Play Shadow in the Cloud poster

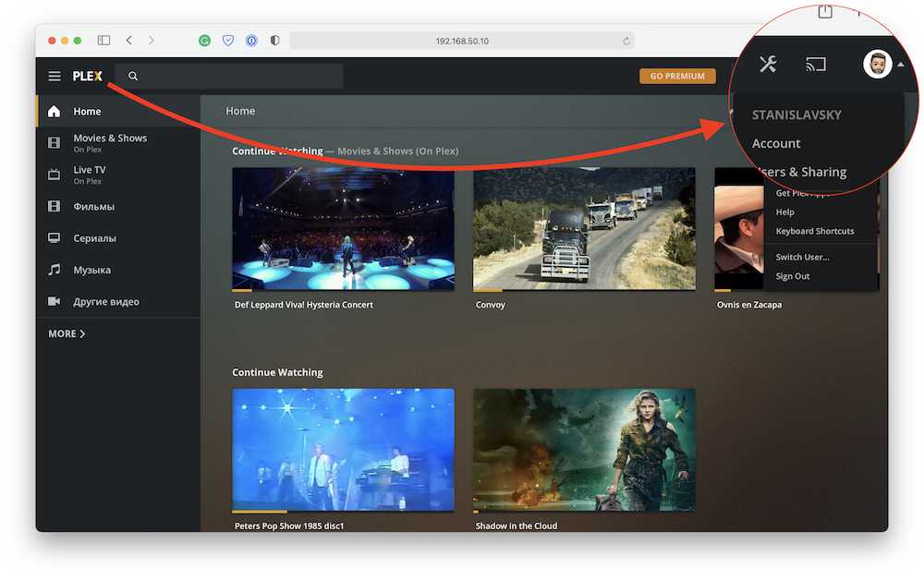click(x=583, y=449)
